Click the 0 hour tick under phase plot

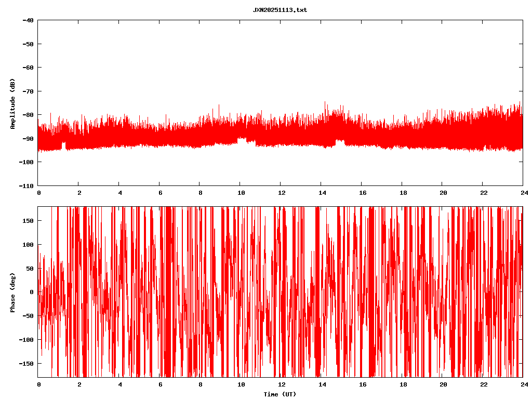39,384
